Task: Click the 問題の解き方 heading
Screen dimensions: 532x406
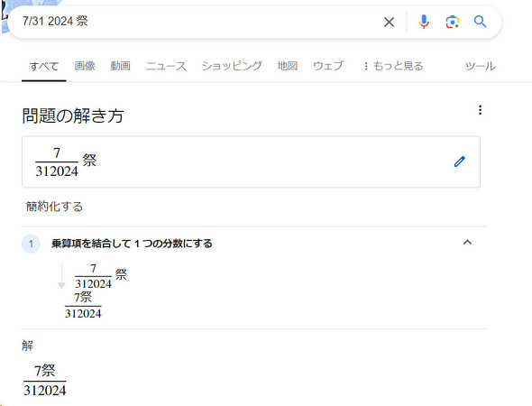Action: pos(73,115)
